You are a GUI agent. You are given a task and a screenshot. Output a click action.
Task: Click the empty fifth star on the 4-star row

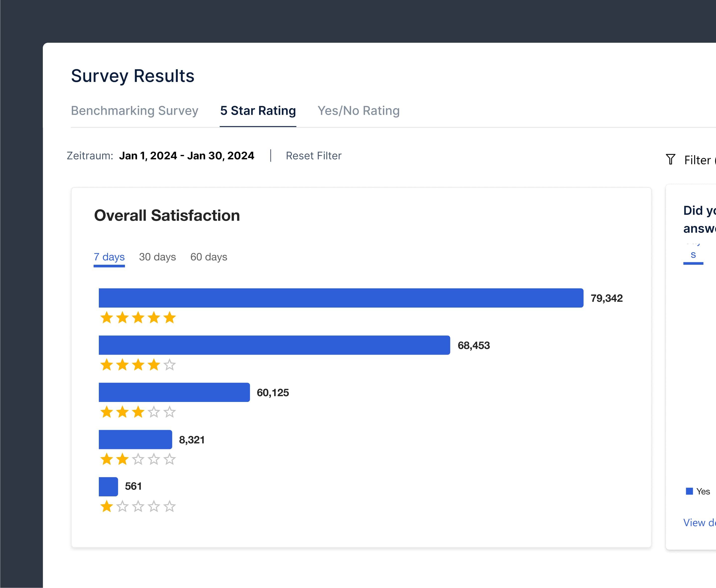170,365
